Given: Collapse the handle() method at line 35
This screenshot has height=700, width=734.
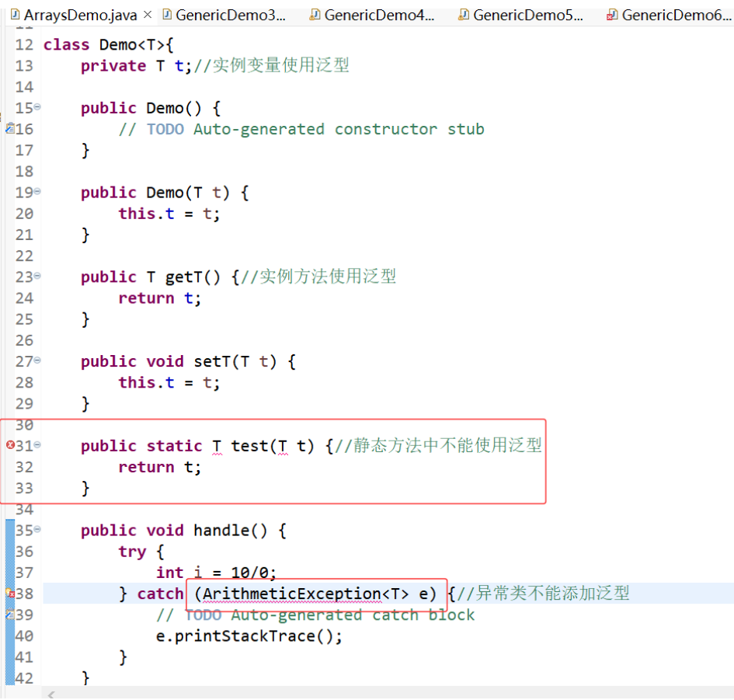Looking at the screenshot, I should pyautogui.click(x=37, y=529).
